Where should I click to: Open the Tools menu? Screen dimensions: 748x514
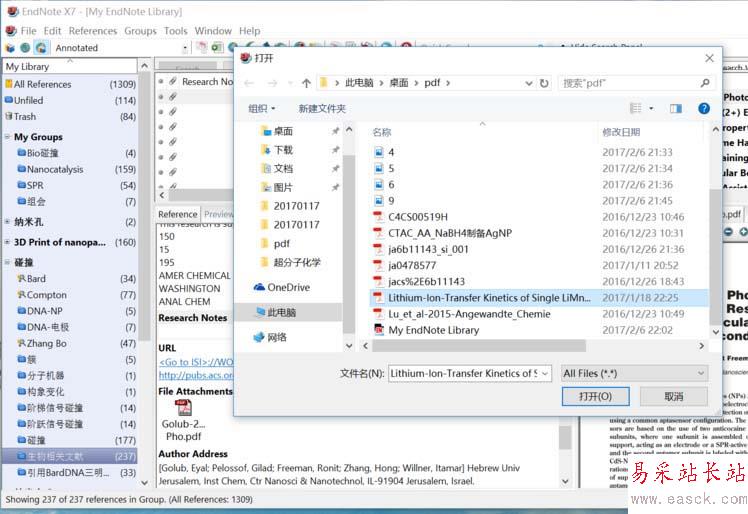pos(176,31)
